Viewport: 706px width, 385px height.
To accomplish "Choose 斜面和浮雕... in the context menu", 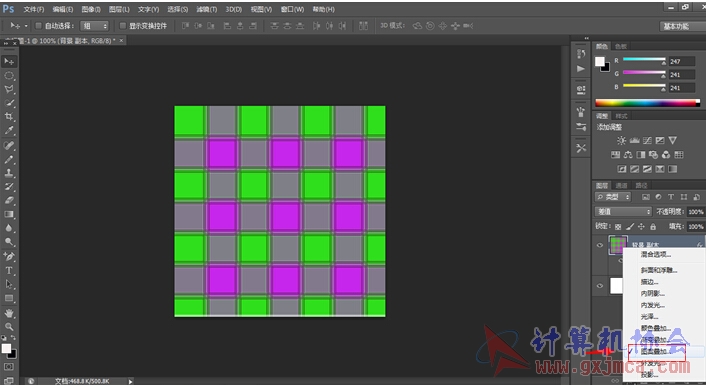I will 659,271.
